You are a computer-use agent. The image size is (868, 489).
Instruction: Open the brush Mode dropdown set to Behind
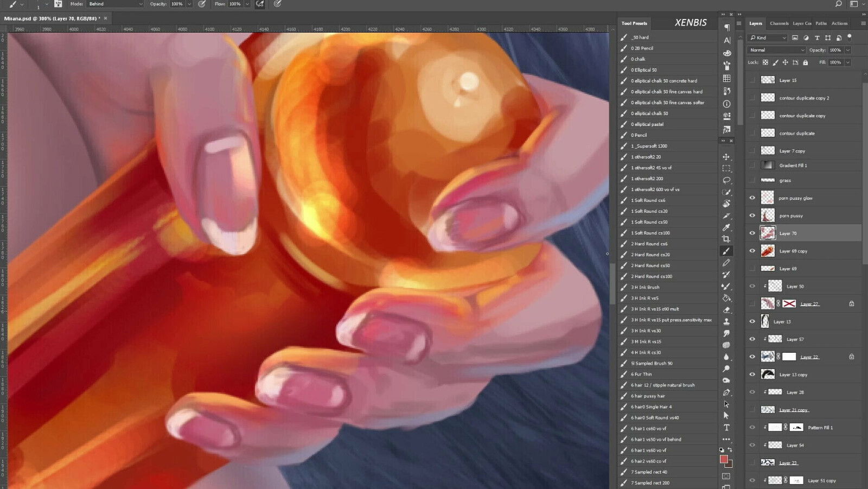click(x=115, y=4)
